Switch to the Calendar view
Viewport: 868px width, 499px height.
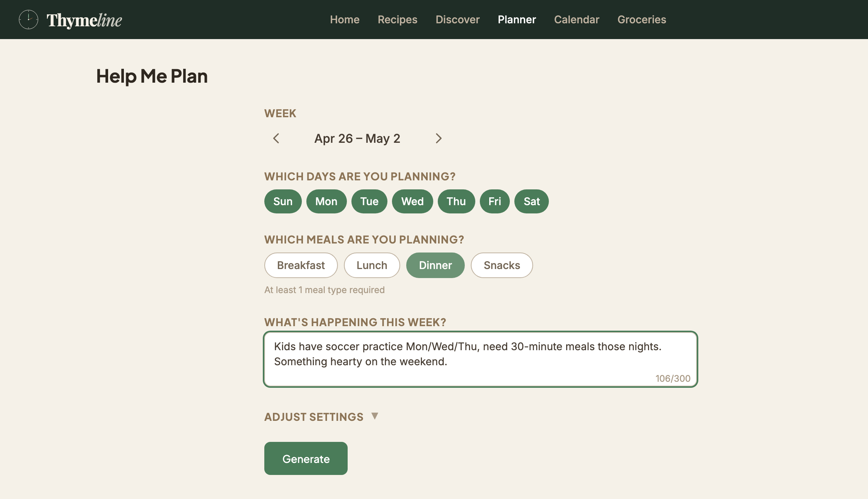[x=577, y=19]
